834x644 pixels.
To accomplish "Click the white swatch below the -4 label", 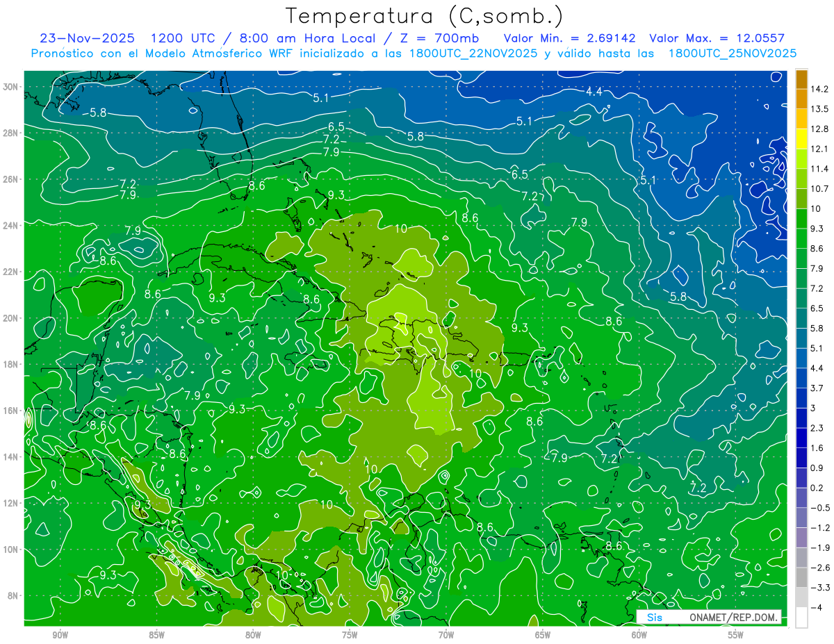I will pyautogui.click(x=801, y=618).
